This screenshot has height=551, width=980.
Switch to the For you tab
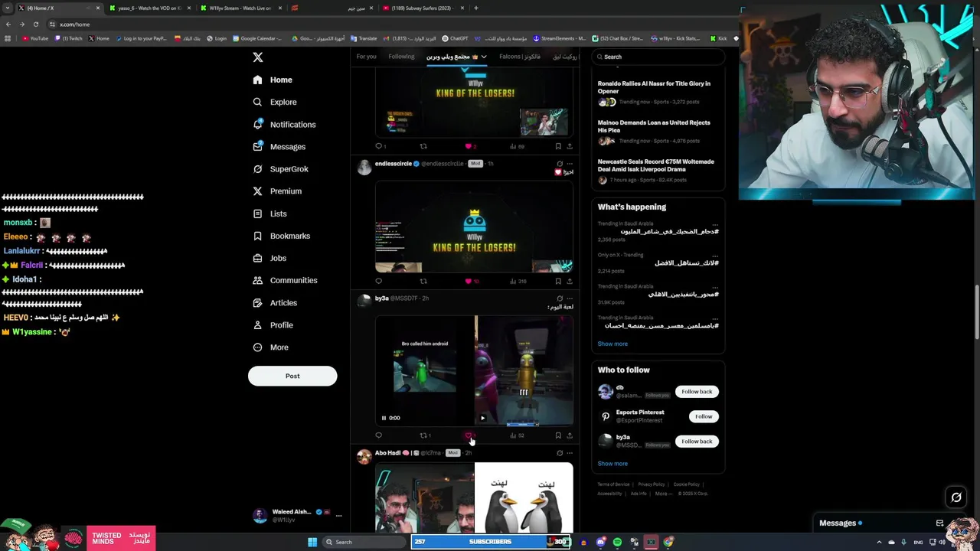366,57
